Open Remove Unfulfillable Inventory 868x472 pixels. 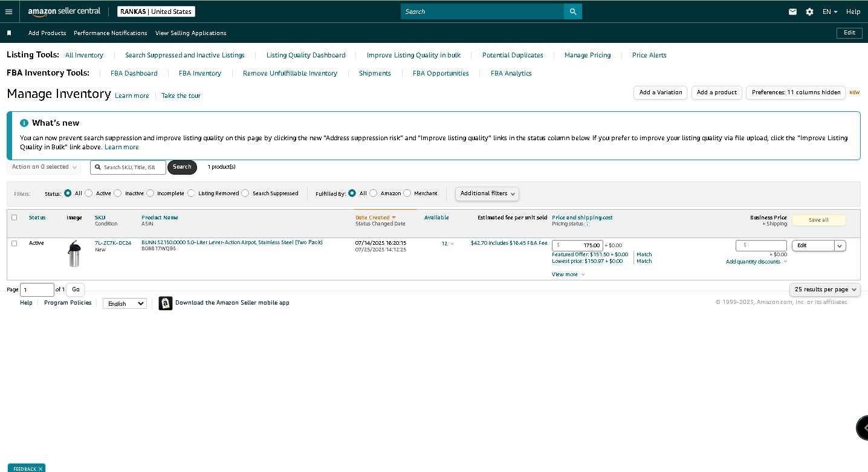point(290,73)
